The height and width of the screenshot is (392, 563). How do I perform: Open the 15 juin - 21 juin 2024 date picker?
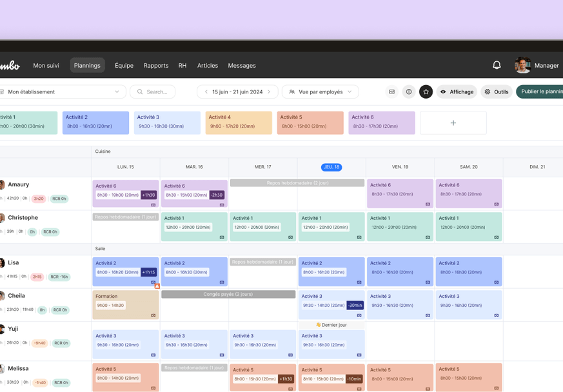coord(237,92)
